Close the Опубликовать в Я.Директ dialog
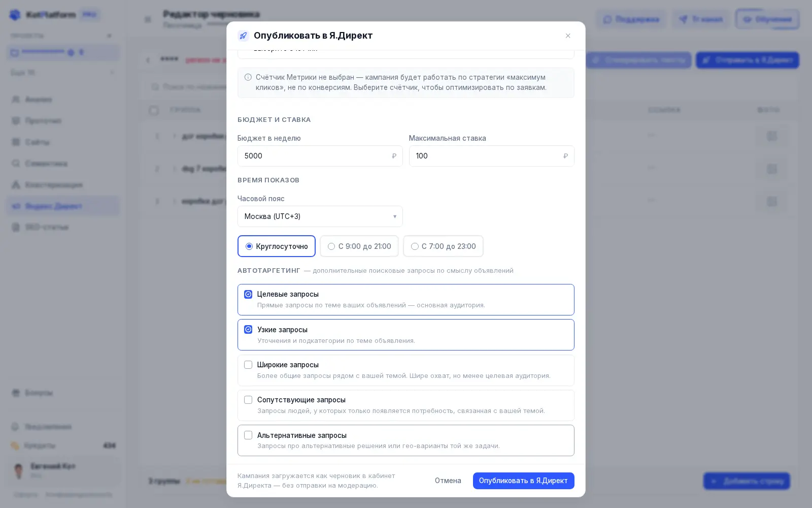The image size is (812, 508). [x=568, y=36]
